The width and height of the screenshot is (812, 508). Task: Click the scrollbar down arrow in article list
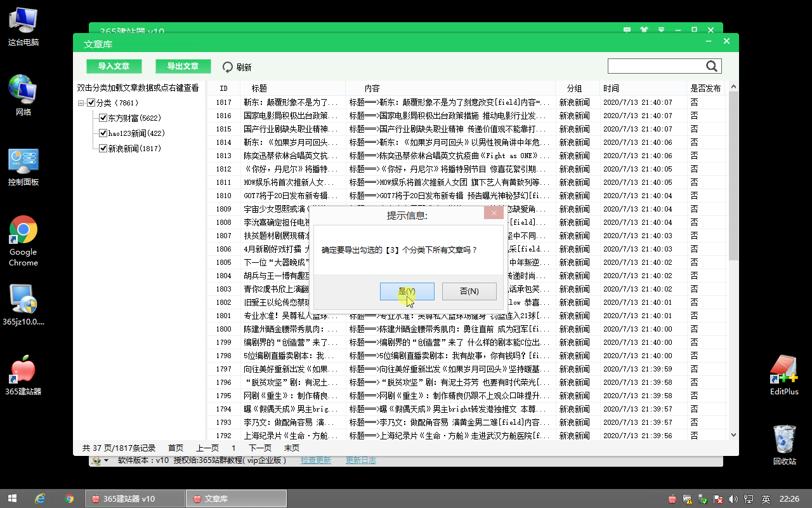(x=734, y=435)
